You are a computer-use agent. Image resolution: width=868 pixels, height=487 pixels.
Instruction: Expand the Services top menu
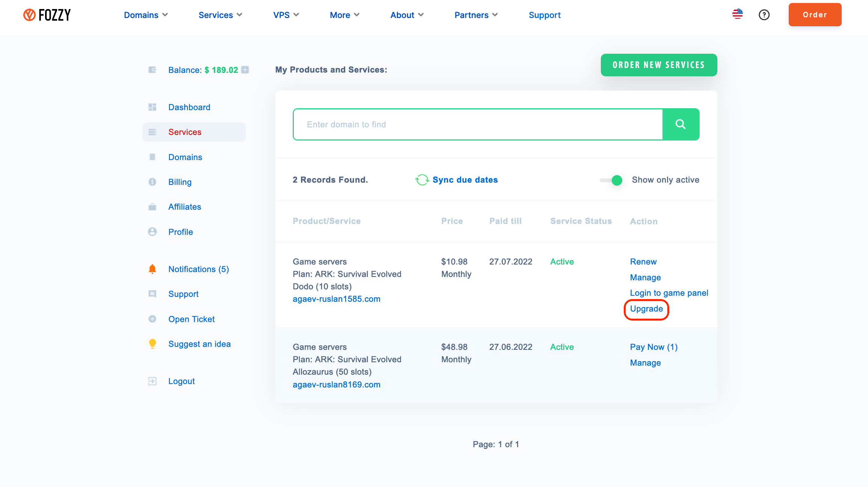pyautogui.click(x=220, y=15)
